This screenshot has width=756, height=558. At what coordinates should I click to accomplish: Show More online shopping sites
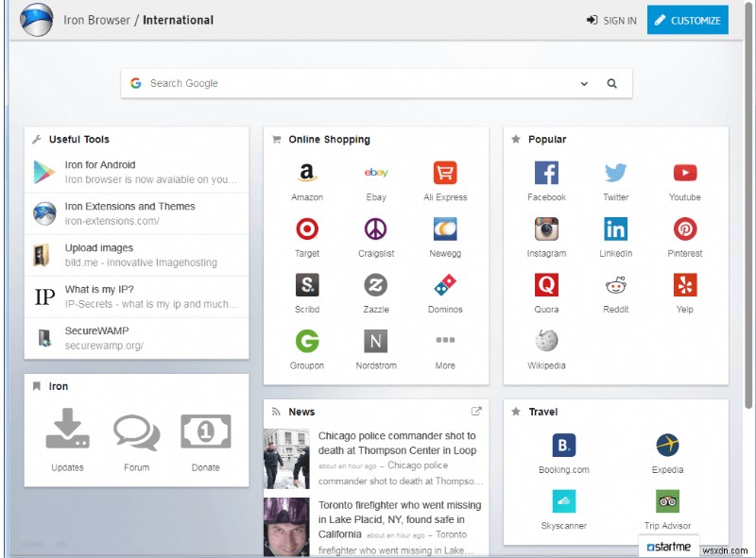[445, 341]
